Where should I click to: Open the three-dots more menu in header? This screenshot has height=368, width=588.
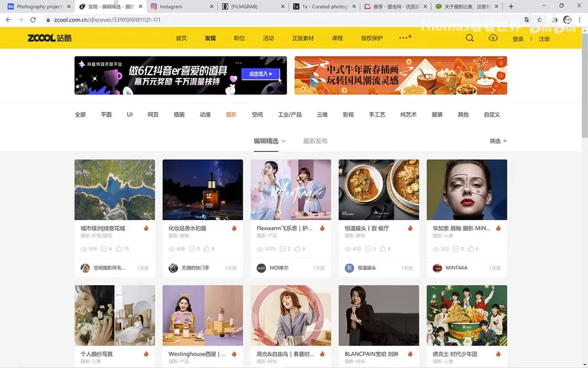coord(403,38)
